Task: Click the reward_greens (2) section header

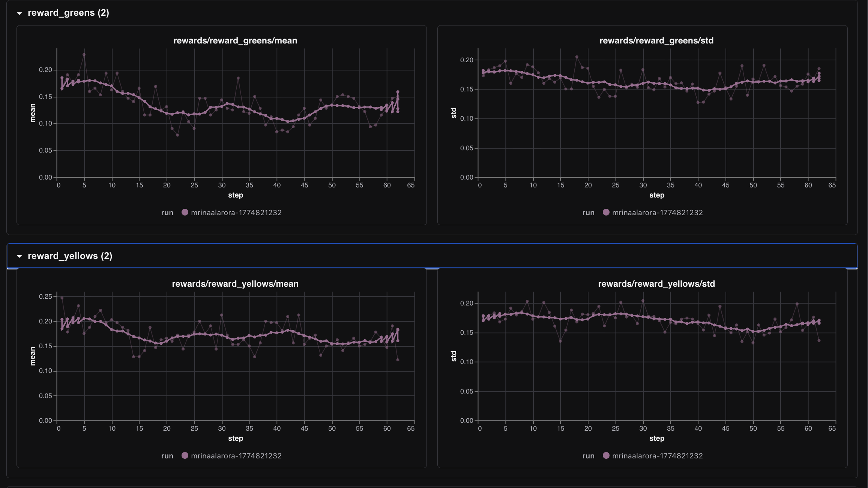Action: [68, 13]
